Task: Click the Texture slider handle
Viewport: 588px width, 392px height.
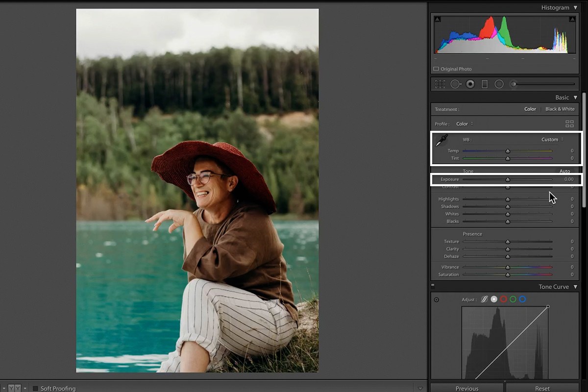Action: pos(508,242)
